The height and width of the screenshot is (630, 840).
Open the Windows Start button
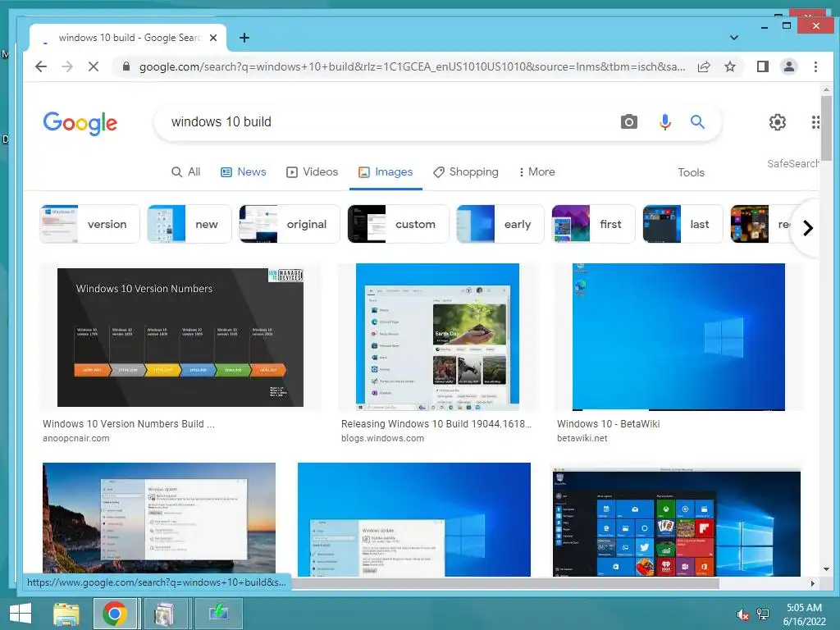coord(21,614)
